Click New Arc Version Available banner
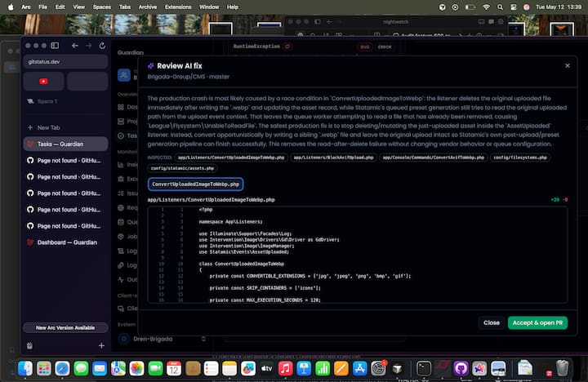The height and width of the screenshot is (382, 588). [x=65, y=327]
